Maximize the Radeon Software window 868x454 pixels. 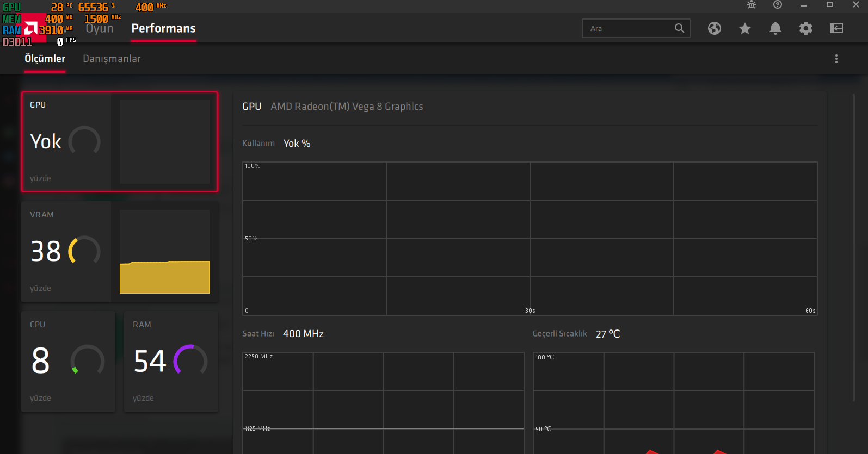(x=830, y=5)
